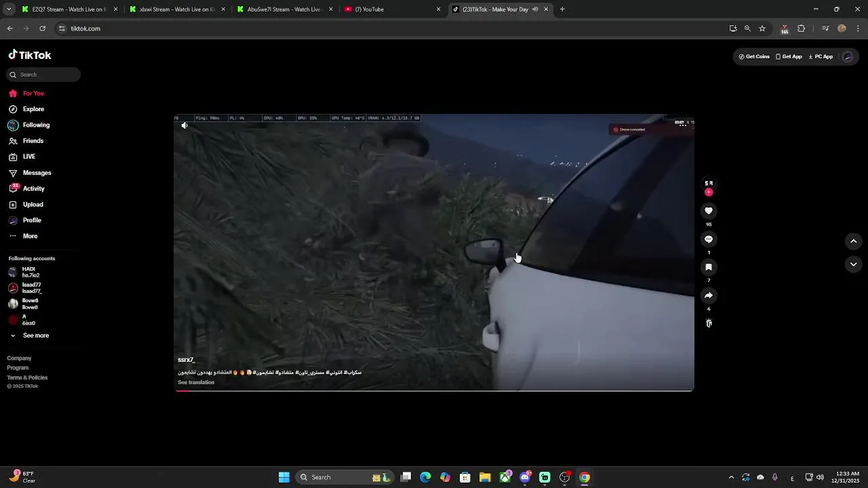Click the Windows taskbar Search box

click(346, 477)
